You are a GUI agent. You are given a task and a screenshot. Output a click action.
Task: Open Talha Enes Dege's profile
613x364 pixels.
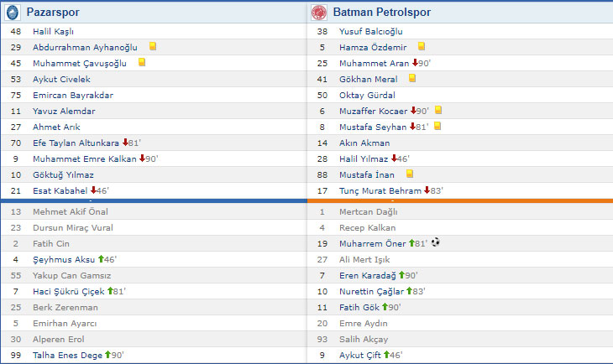pyautogui.click(x=67, y=356)
